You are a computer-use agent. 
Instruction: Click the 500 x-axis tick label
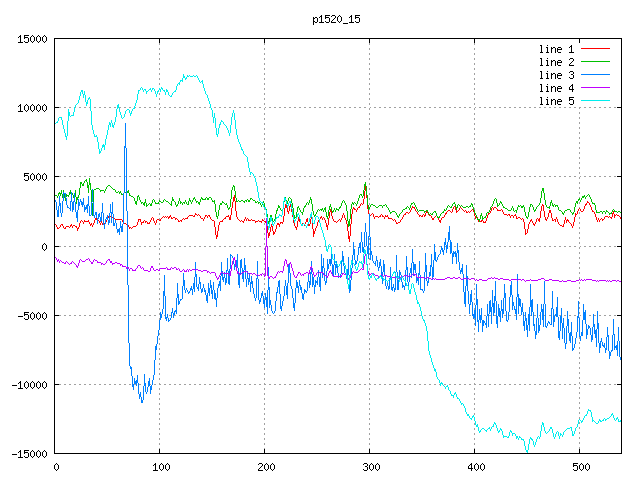pos(580,467)
